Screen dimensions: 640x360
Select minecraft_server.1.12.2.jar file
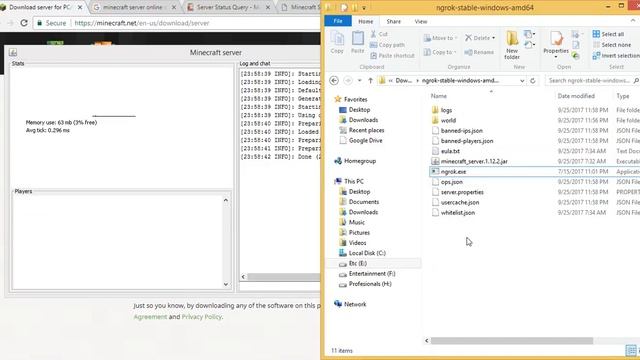pyautogui.click(x=474, y=161)
